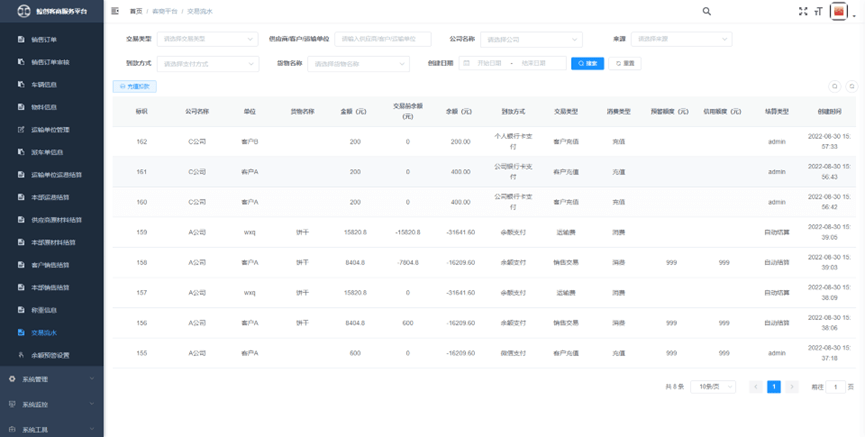Collapse the sidebar with the hamburger icon

pyautogui.click(x=115, y=11)
